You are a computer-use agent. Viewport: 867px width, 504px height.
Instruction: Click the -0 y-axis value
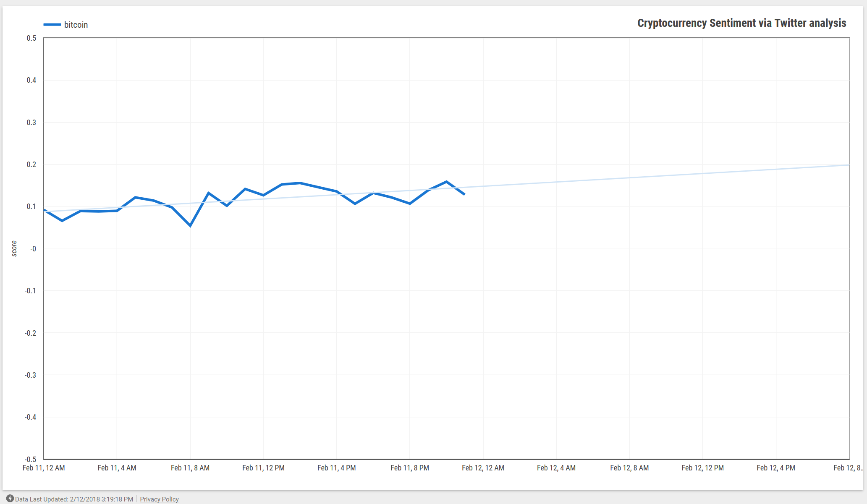33,249
